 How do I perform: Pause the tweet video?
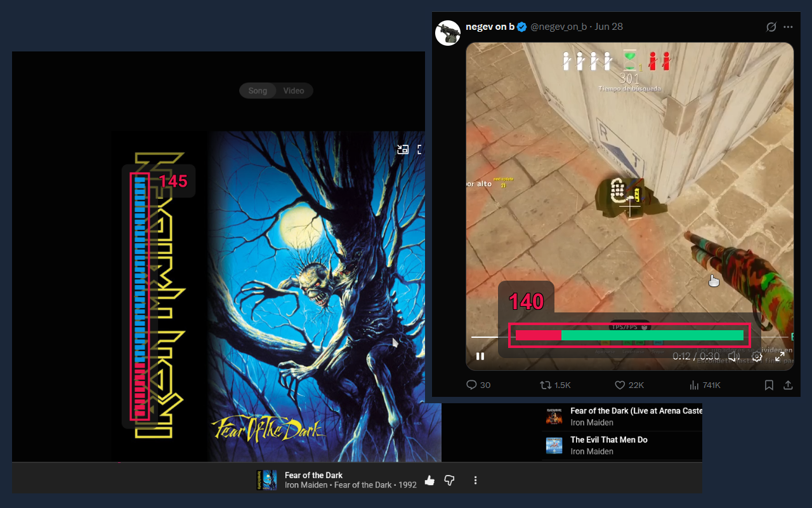[x=480, y=356]
